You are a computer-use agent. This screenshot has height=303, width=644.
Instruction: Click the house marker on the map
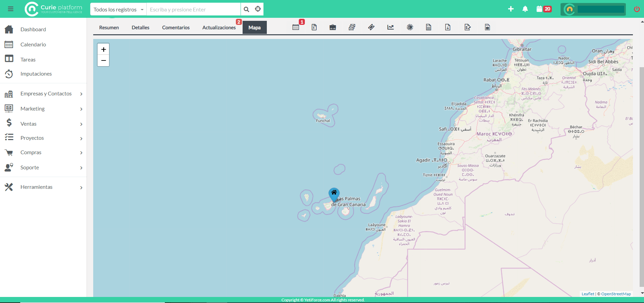click(x=334, y=193)
